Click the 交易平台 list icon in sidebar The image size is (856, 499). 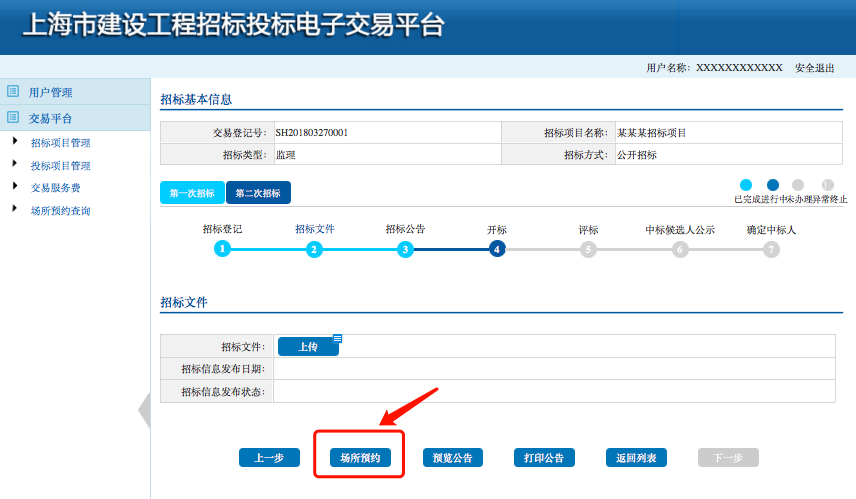(13, 117)
